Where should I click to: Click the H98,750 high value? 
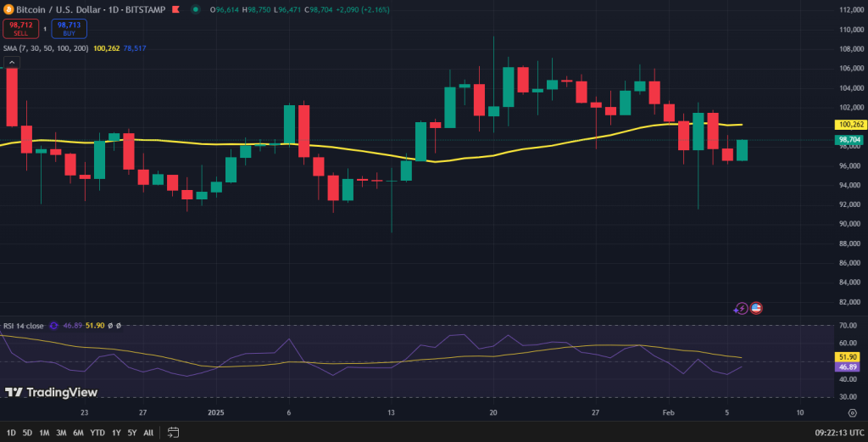[x=256, y=9]
